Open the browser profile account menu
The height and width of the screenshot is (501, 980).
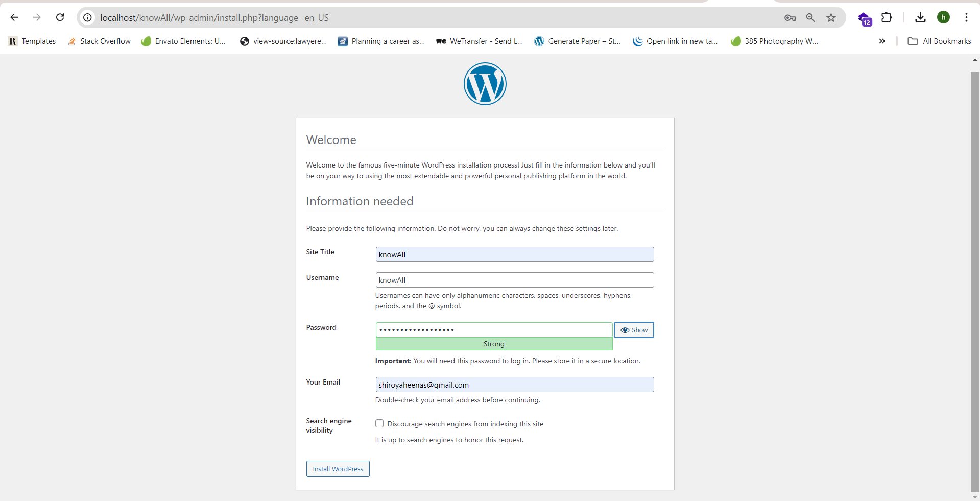coord(943,17)
